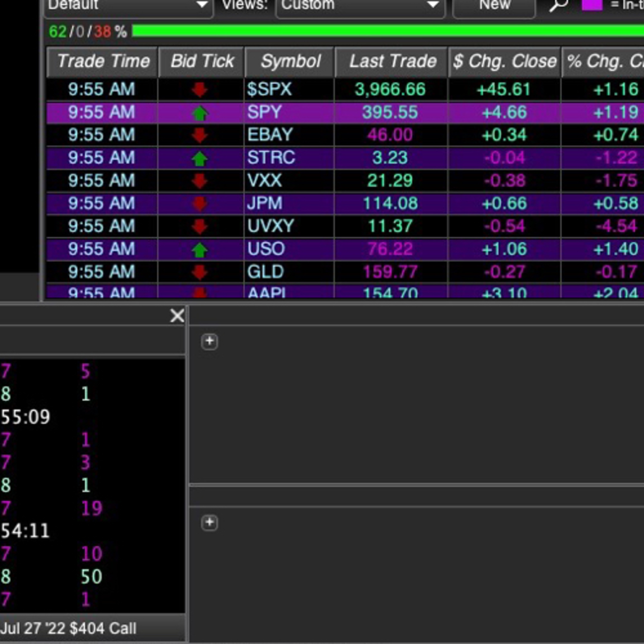Screen dimensions: 644x644
Task: Select the STRC symbol cell
Action: 289,158
